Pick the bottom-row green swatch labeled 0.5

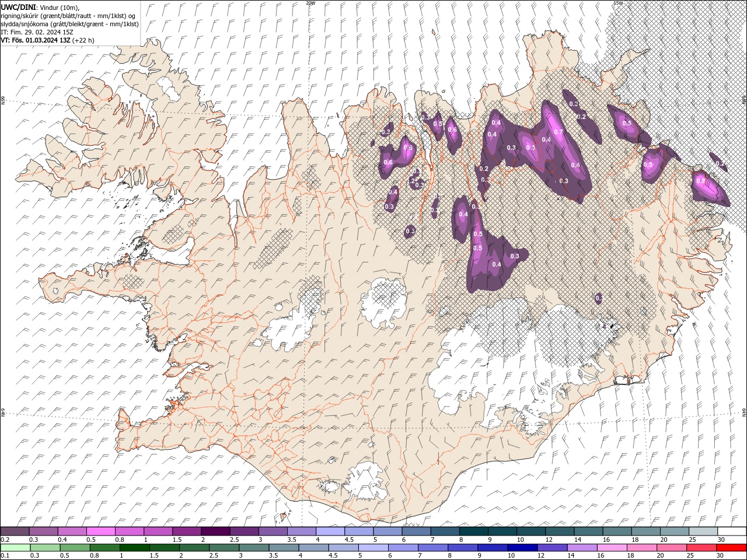pyautogui.click(x=75, y=548)
